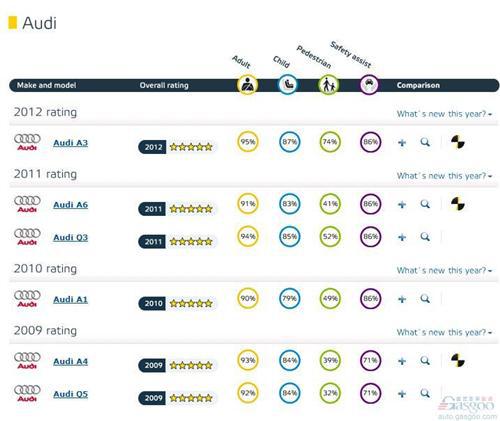
Task: View crash test symbol for Audi A4
Action: coord(458,360)
